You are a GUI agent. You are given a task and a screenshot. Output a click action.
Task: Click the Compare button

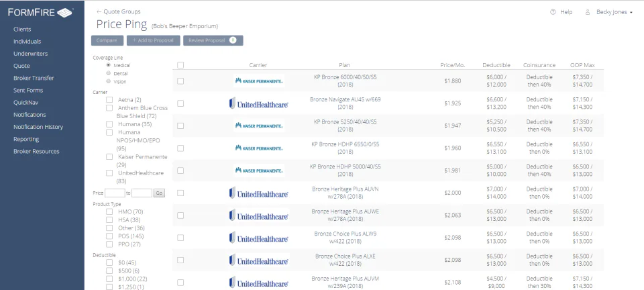tap(107, 40)
